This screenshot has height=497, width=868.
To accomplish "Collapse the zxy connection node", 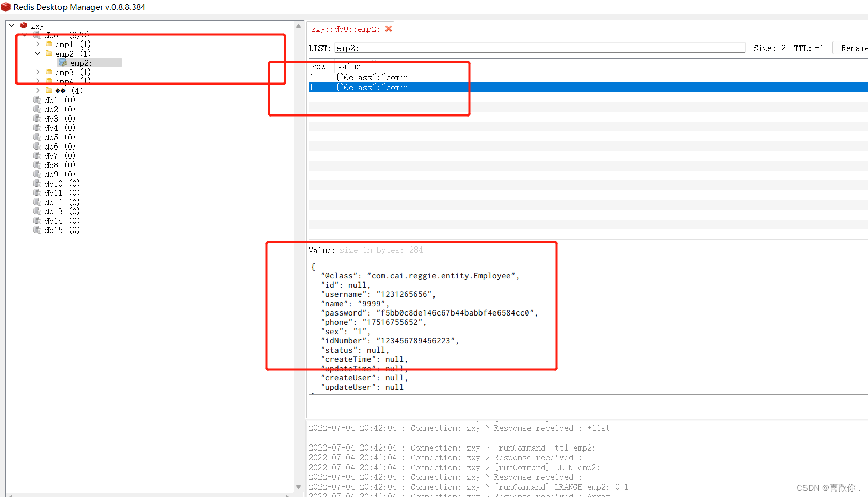I will [11, 25].
